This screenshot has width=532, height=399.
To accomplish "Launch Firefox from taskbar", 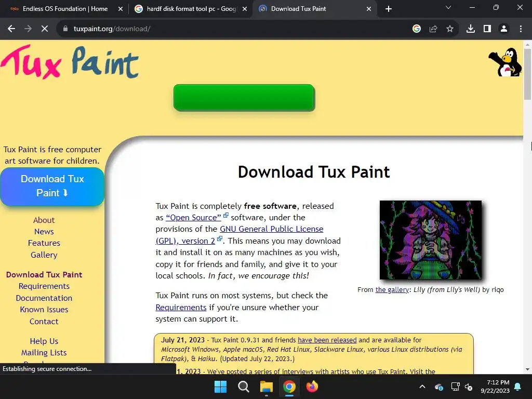I will (312, 387).
